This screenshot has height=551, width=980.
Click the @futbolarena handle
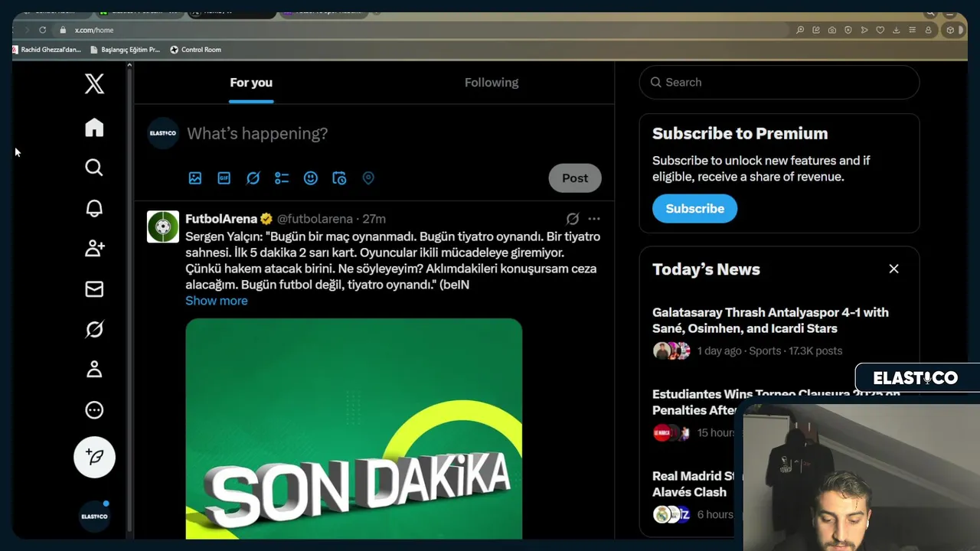coord(315,219)
